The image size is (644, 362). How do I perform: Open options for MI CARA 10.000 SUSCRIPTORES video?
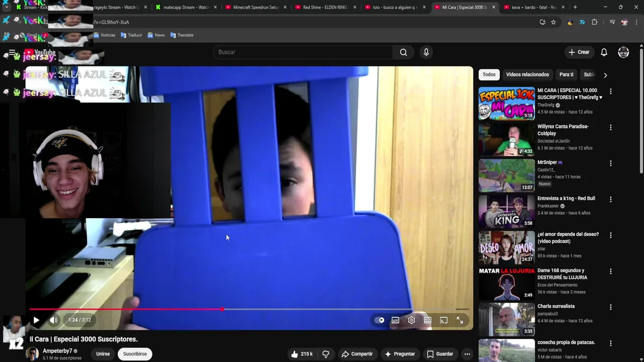611,92
